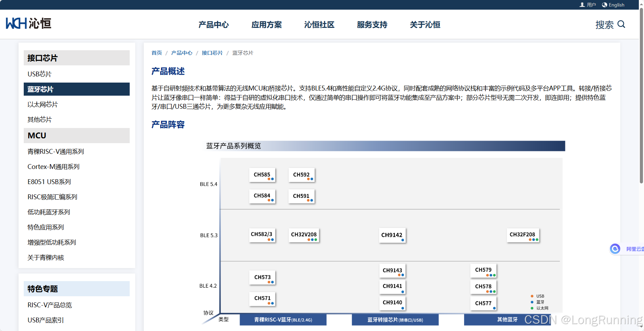Viewport: 644px width, 331px height.
Task: Open RISC-V产品总览
Action: click(x=50, y=305)
